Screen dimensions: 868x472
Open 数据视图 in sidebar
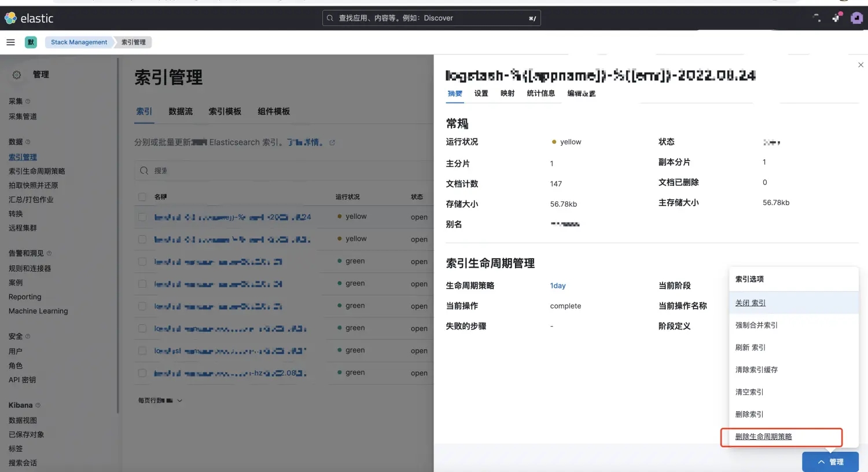[x=23, y=420]
